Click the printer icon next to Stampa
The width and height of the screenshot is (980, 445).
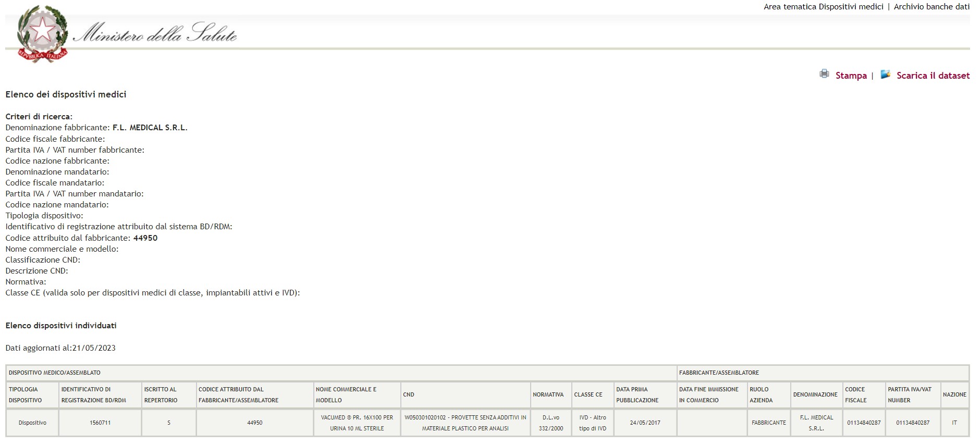tap(824, 74)
